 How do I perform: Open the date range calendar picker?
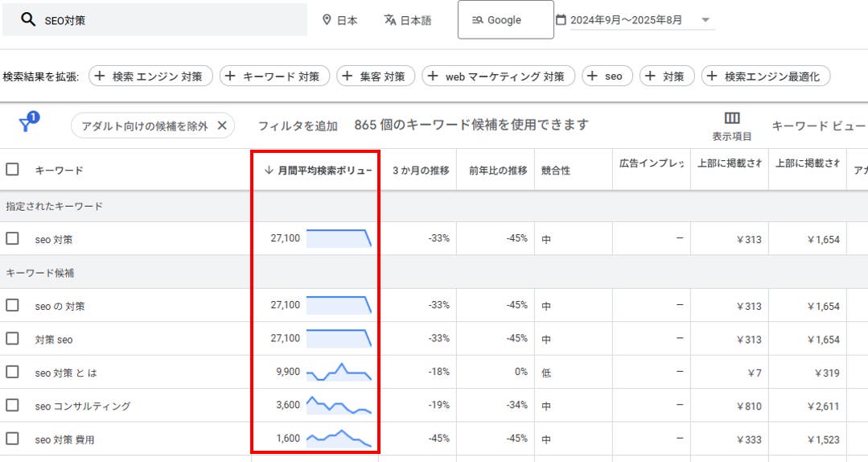tap(561, 20)
